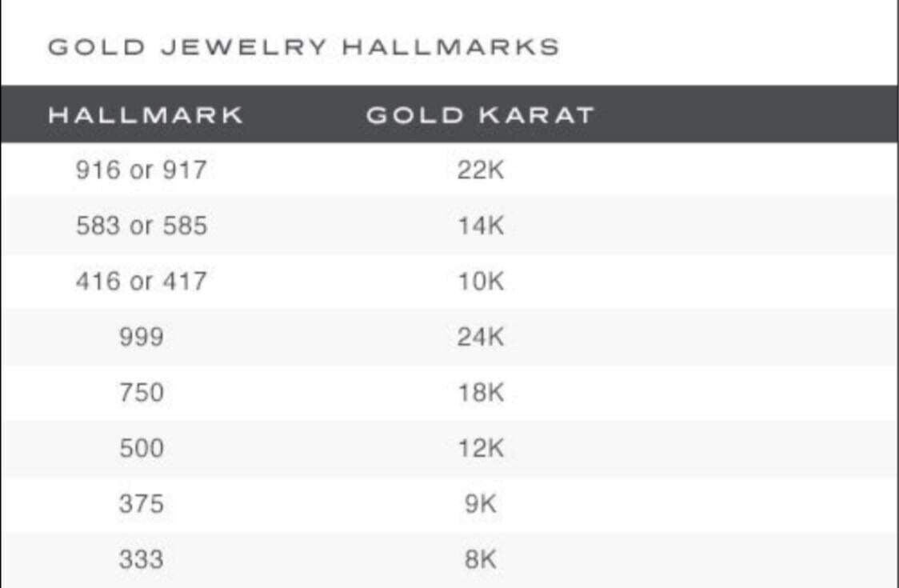Select the 12K karat value

pyautogui.click(x=480, y=448)
